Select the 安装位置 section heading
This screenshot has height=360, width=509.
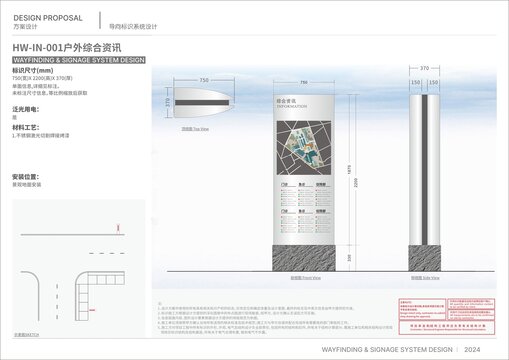point(26,177)
